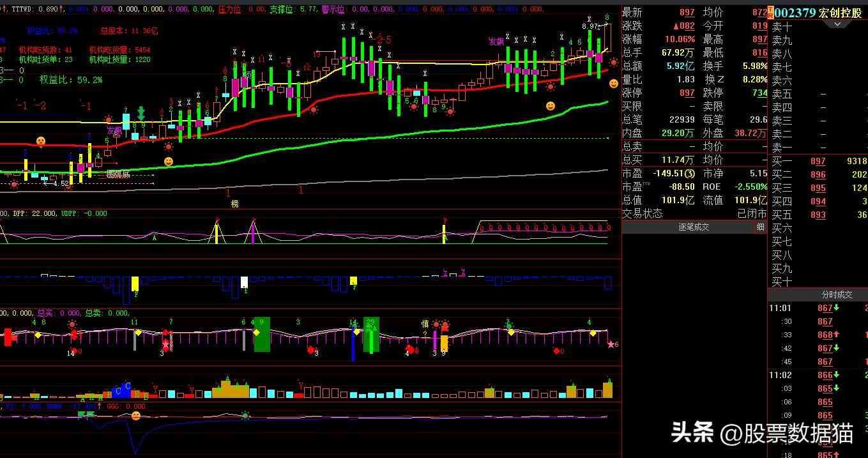868x458 pixels.
Task: Switch to the 逐笔成交 tab
Action: (692, 227)
